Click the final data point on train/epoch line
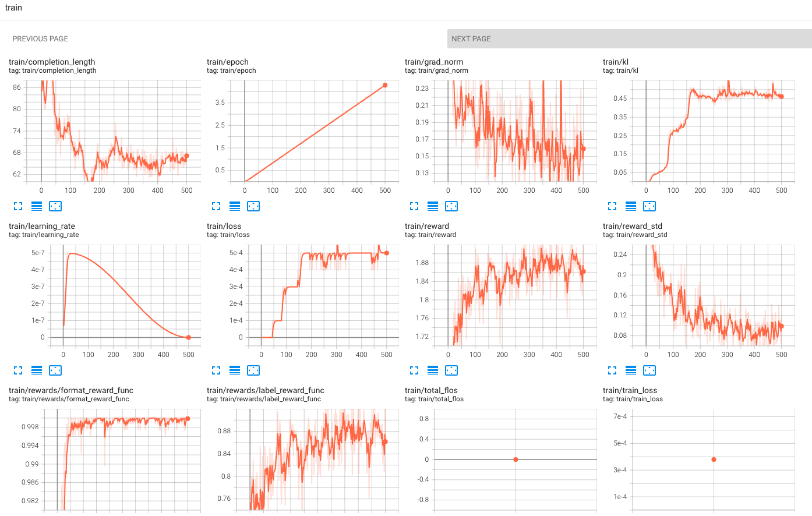 [385, 86]
